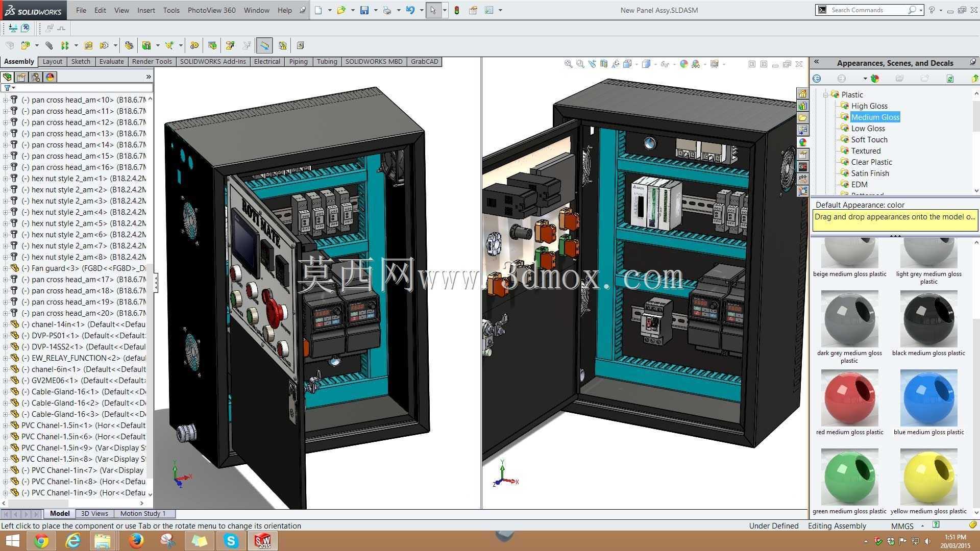This screenshot has height=551, width=980.
Task: Click the New document icon
Action: click(x=318, y=10)
